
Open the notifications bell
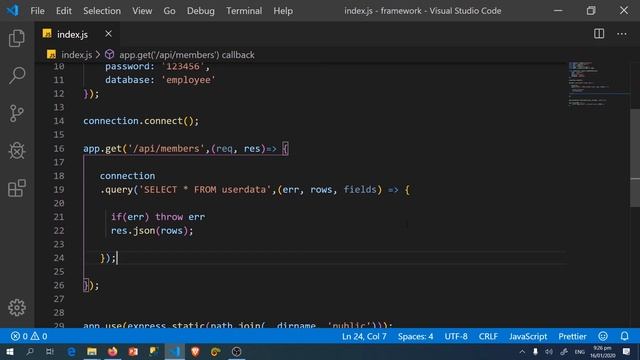624,336
